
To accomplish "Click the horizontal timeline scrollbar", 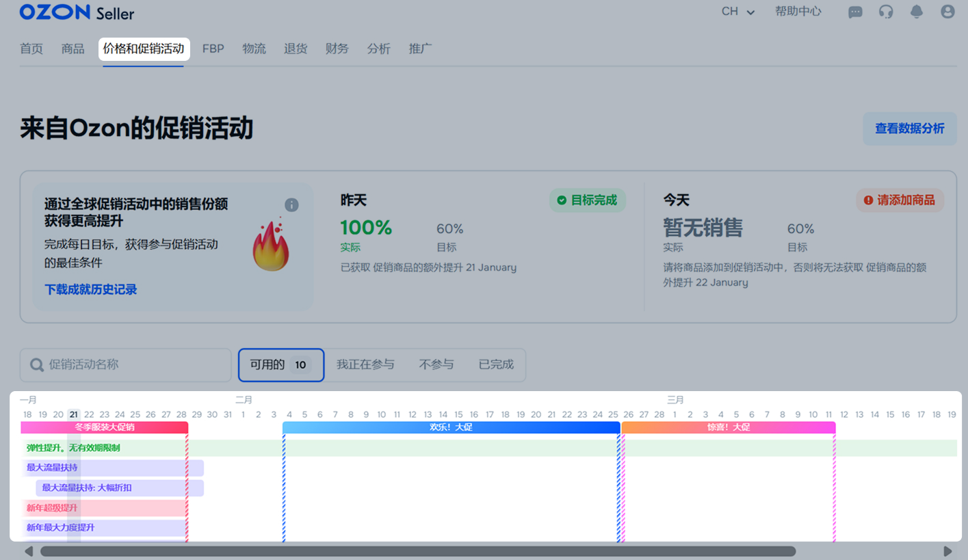I will click(417, 551).
